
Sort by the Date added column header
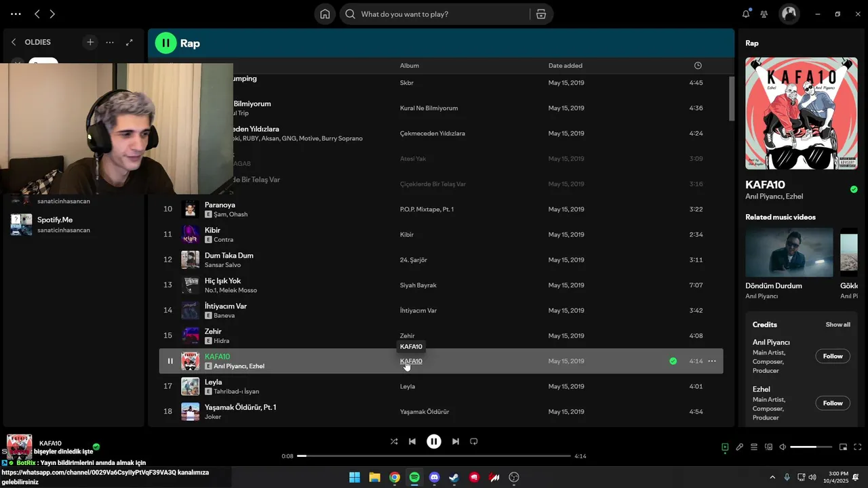566,66
